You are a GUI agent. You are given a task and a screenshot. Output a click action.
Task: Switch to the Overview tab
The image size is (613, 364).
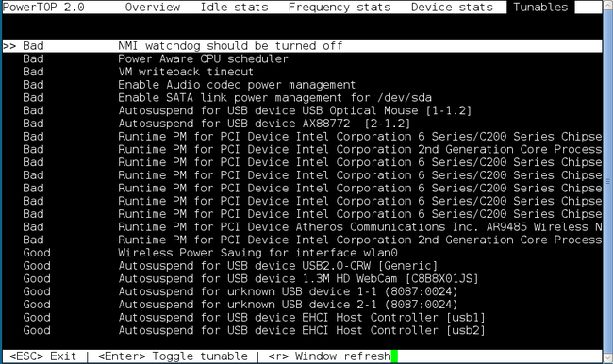click(153, 7)
